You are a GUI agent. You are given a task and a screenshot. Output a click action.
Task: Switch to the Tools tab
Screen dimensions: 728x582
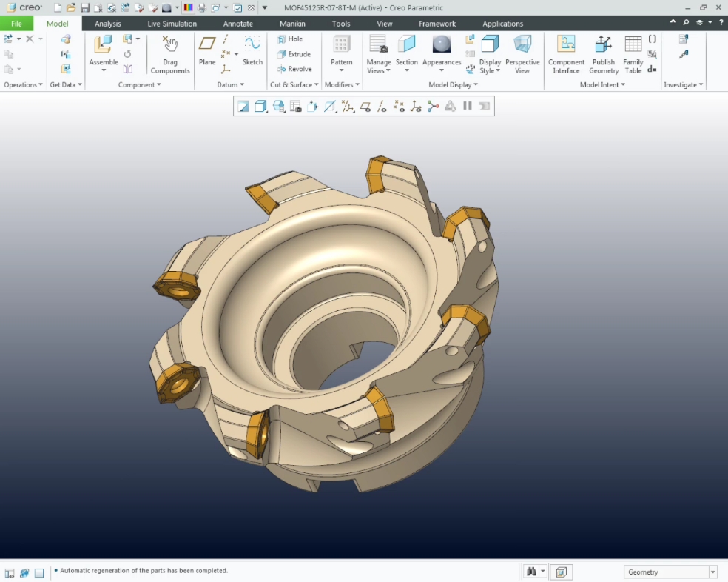[341, 24]
